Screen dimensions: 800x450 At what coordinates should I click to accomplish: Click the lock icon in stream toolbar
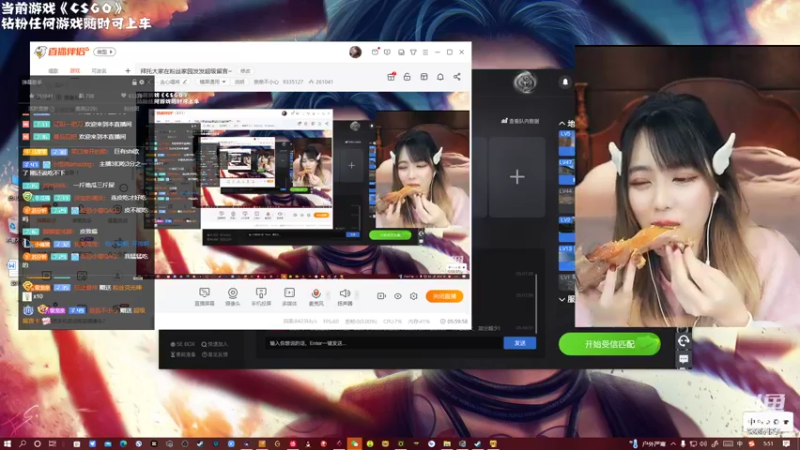point(407,77)
